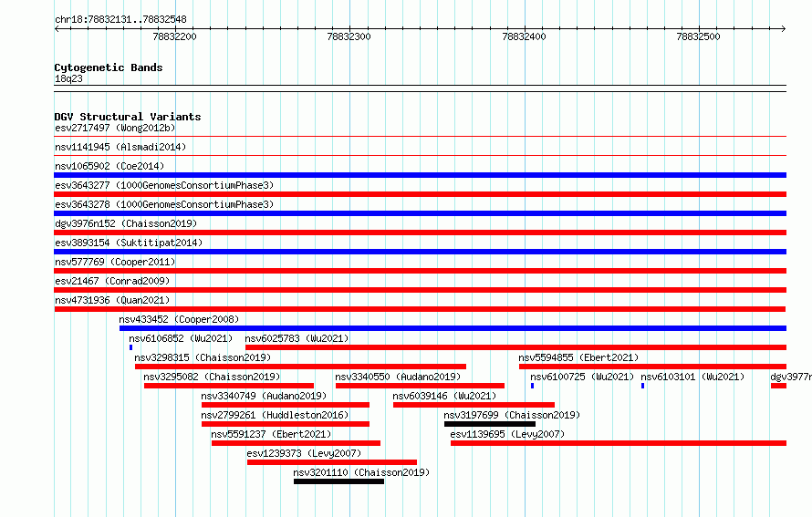Select the red bar under nsv5594855
This screenshot has width=812, height=517.
click(652, 367)
